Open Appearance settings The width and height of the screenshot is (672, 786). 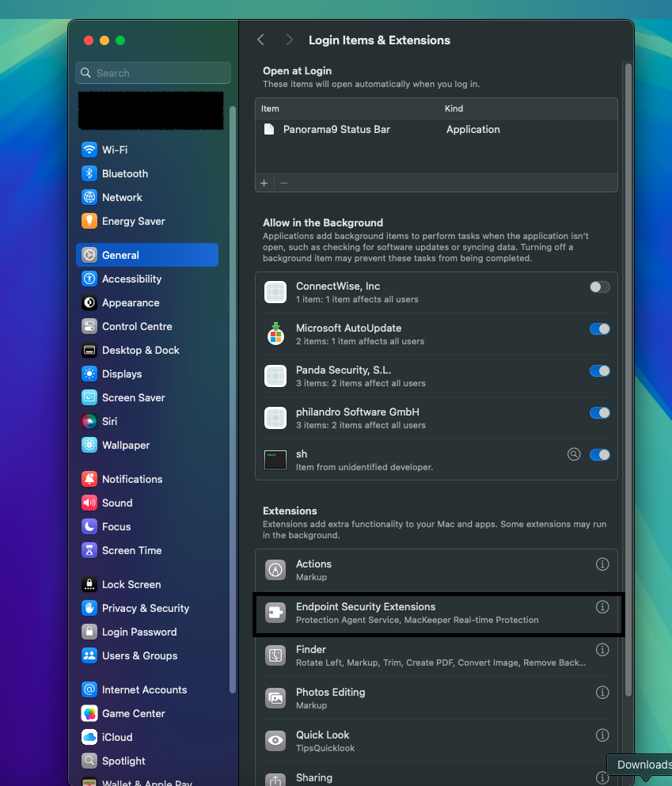(147, 302)
